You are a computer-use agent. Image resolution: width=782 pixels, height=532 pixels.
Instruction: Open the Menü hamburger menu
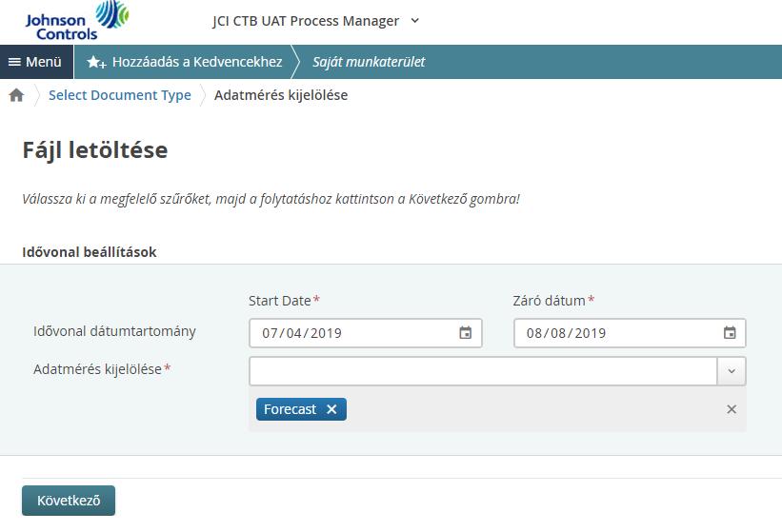coord(36,62)
